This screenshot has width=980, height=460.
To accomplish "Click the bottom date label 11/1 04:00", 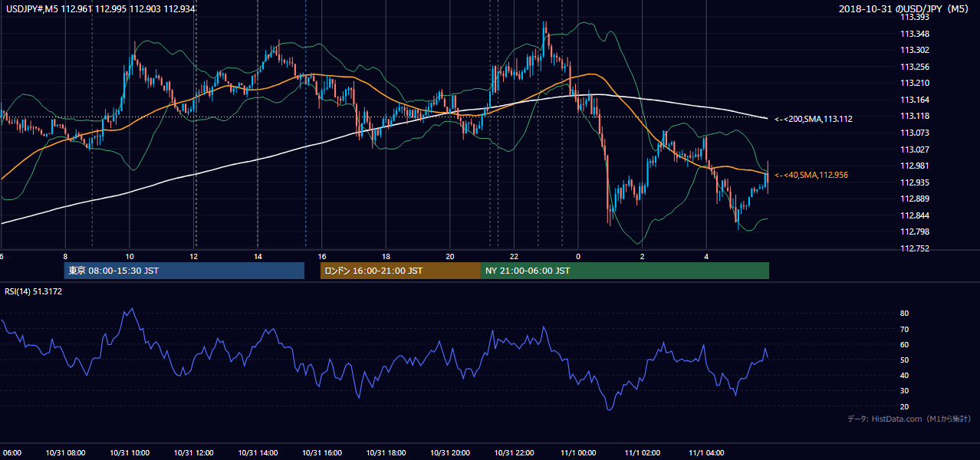I will click(706, 453).
